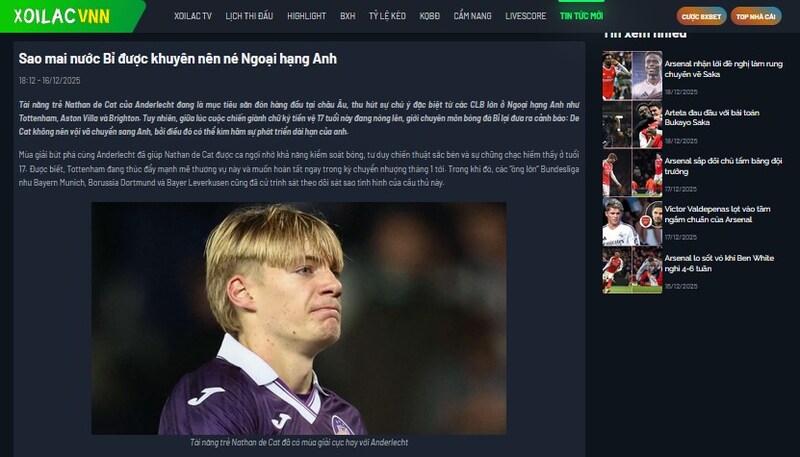
Task: Go to the Livescore page
Action: (526, 16)
